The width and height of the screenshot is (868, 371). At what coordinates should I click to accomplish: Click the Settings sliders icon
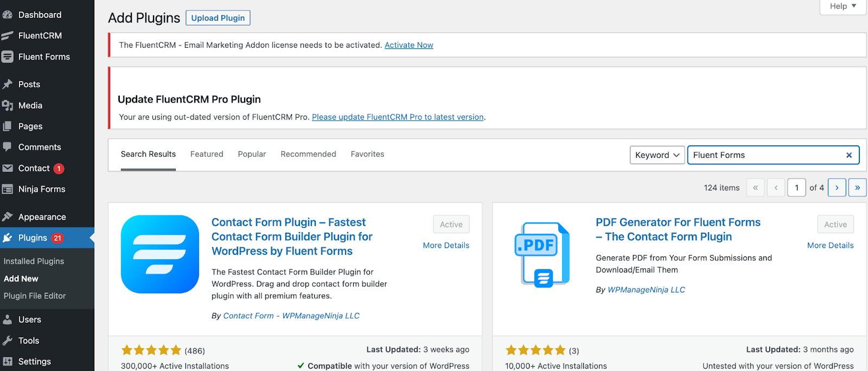8,361
